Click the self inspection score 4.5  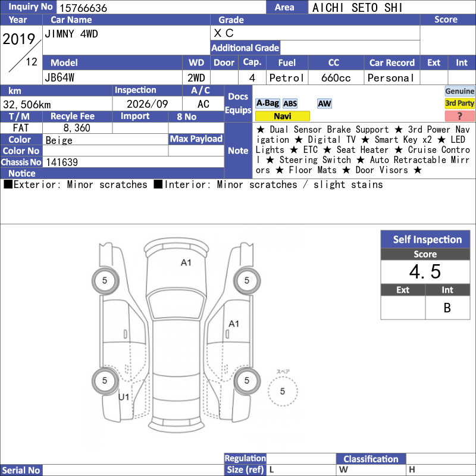tap(425, 271)
